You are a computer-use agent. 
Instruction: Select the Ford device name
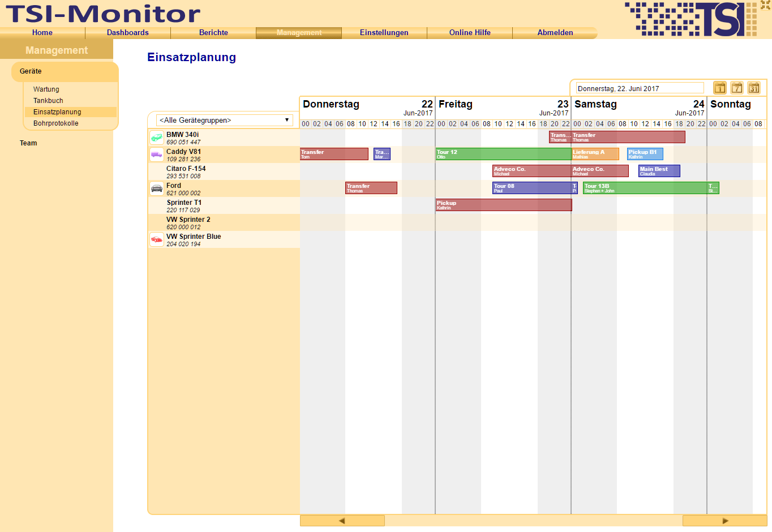174,186
